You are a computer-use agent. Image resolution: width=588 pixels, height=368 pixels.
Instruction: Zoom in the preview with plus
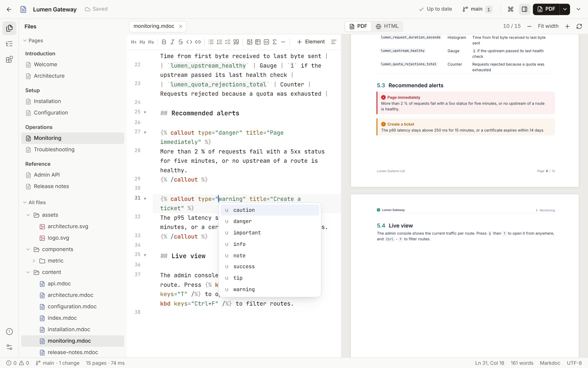[x=567, y=26]
